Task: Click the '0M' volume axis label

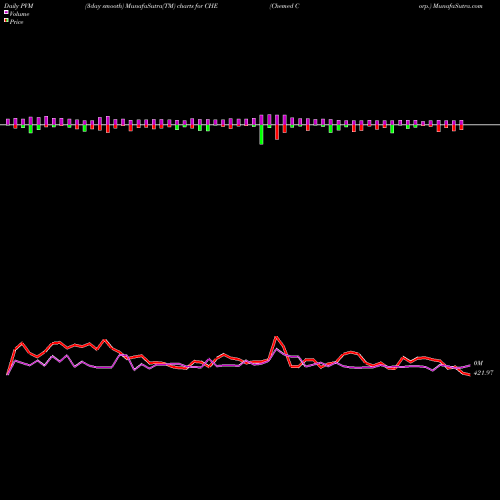Action: (478, 363)
